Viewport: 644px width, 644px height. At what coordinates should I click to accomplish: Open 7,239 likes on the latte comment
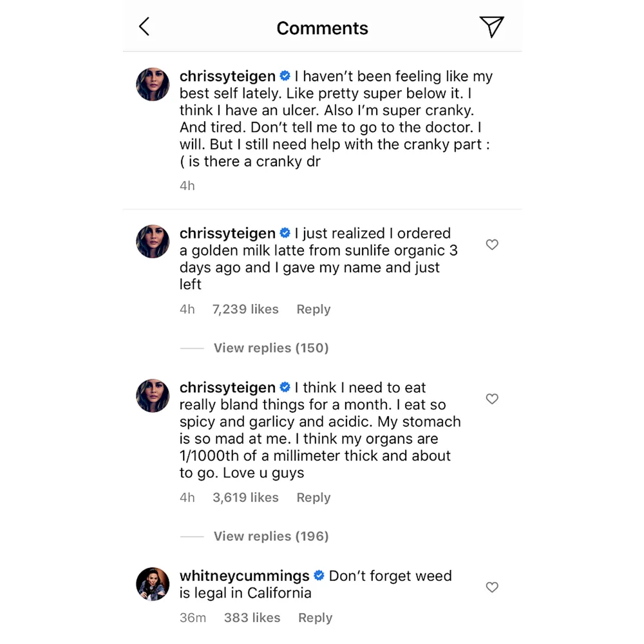click(245, 309)
